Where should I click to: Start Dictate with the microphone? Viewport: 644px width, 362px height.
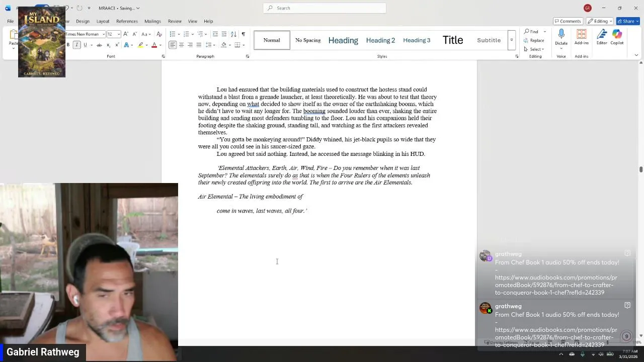pyautogui.click(x=561, y=35)
